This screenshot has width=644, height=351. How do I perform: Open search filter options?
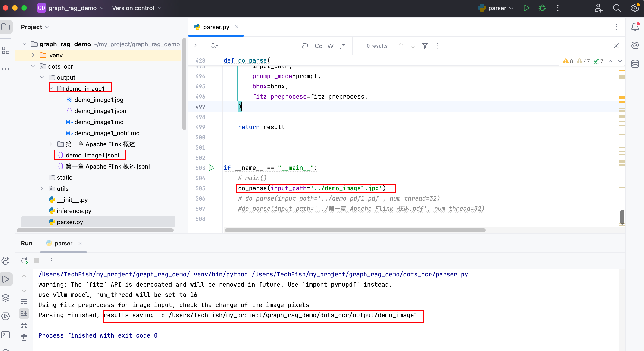[425, 46]
